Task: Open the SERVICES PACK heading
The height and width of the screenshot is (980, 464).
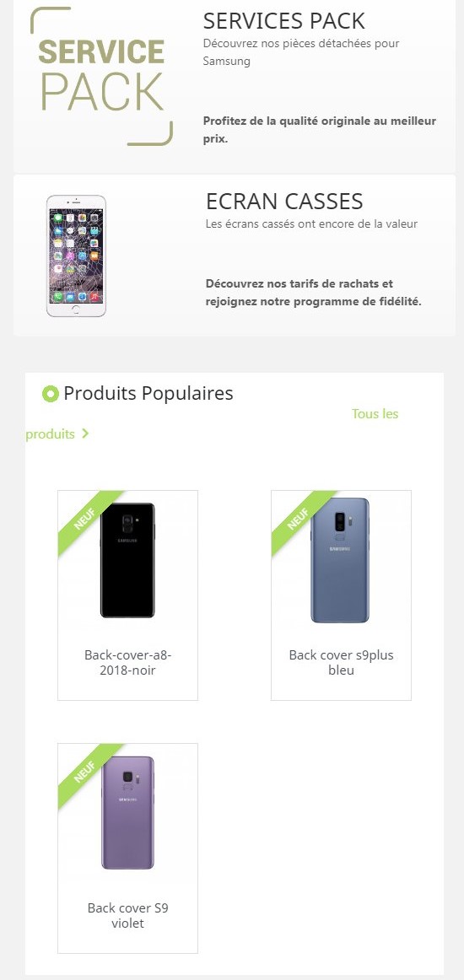Action: click(284, 21)
